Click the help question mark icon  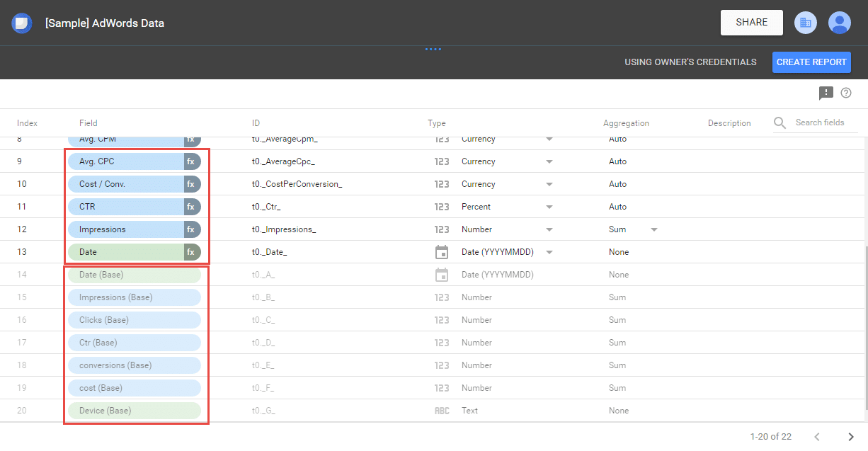click(x=846, y=93)
